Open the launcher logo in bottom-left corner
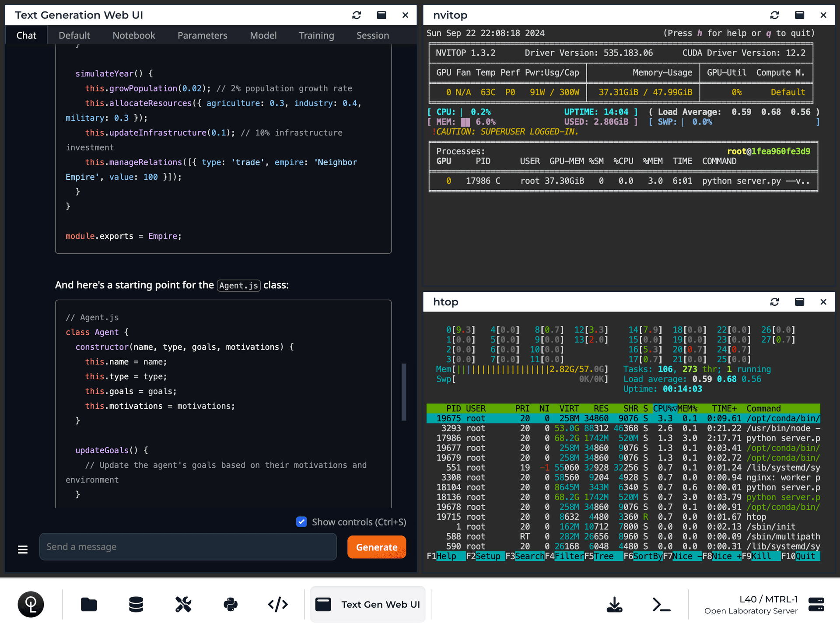This screenshot has height=630, width=840. (x=31, y=605)
